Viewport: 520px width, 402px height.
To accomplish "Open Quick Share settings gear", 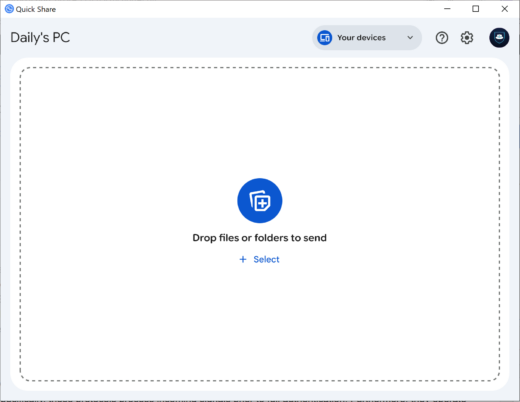I will click(467, 38).
